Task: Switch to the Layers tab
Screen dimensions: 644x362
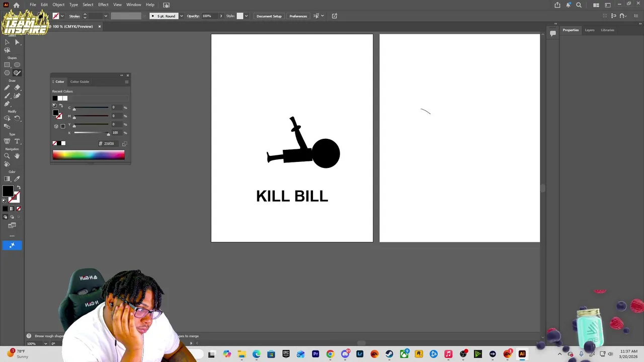Action: [x=589, y=30]
